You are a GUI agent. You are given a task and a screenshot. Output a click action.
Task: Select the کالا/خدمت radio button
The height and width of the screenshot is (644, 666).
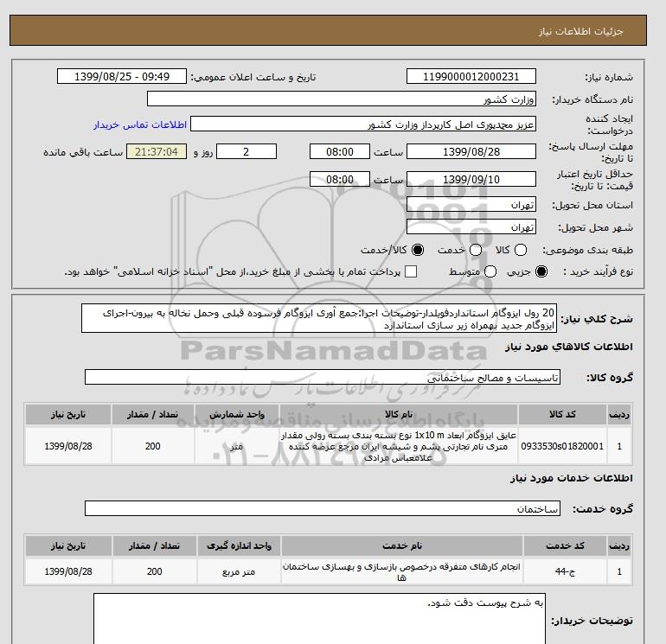point(418,250)
